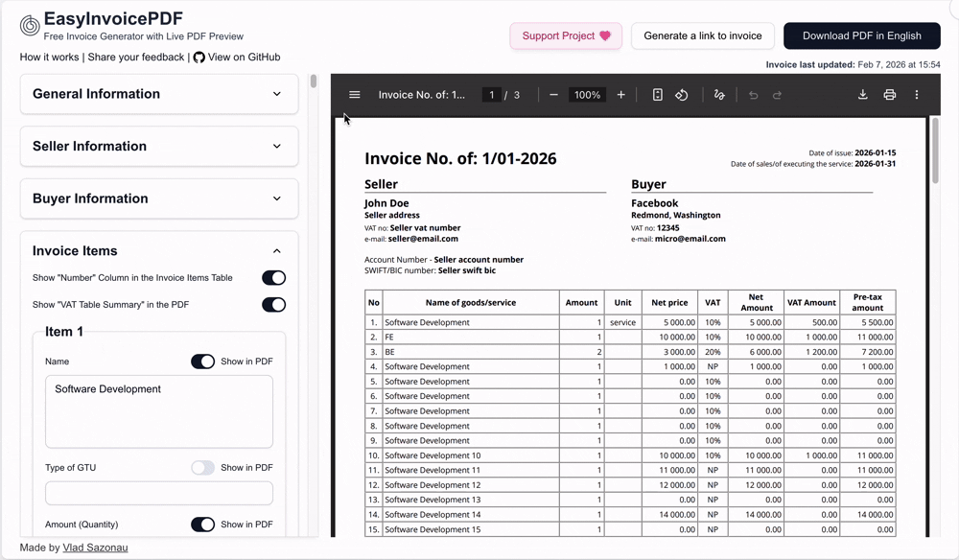Screen dimensions: 959x560
Task: Click the EasyInvoicePDF spiral logo
Action: (x=30, y=26)
